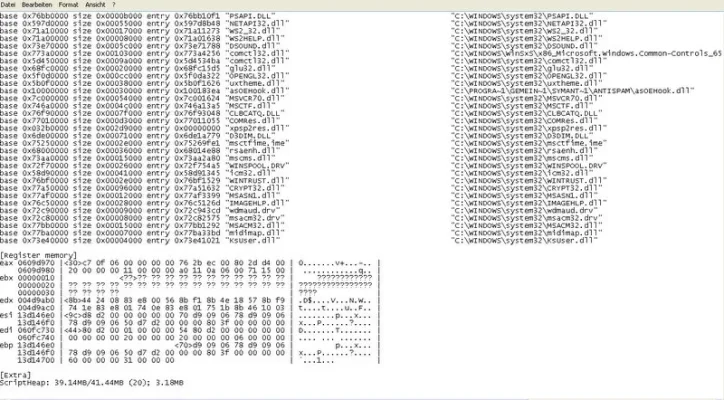724x400 pixels.
Task: Click the ANTISPAM\asOEHook.dll path text
Action: (x=573, y=91)
